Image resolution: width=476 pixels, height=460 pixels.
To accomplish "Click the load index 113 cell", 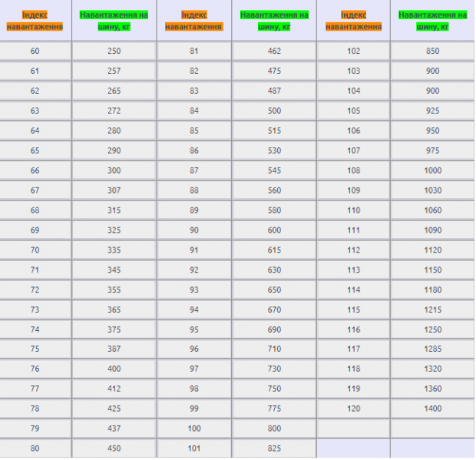I will tap(353, 270).
